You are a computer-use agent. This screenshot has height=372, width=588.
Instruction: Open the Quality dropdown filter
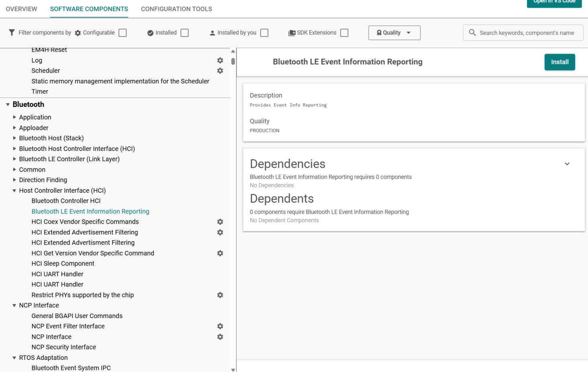[394, 33]
